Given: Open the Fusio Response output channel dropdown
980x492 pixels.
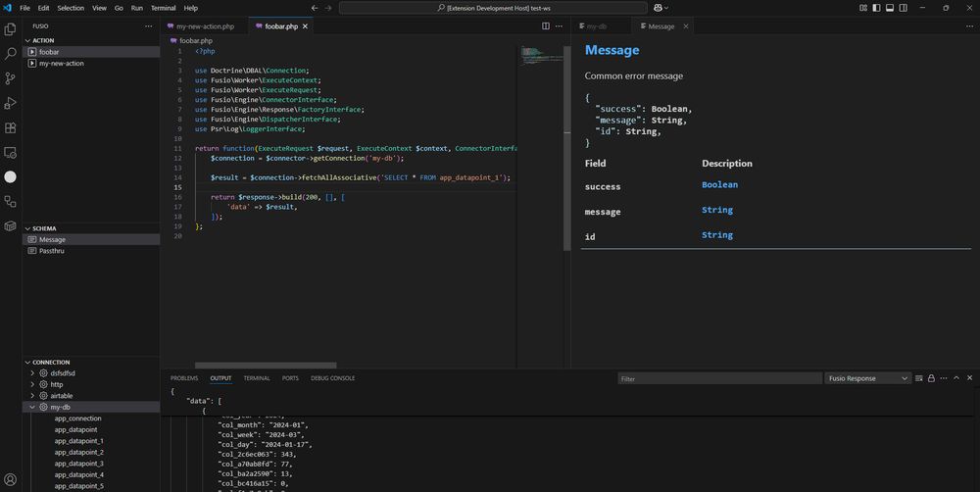Looking at the screenshot, I should pos(867,378).
